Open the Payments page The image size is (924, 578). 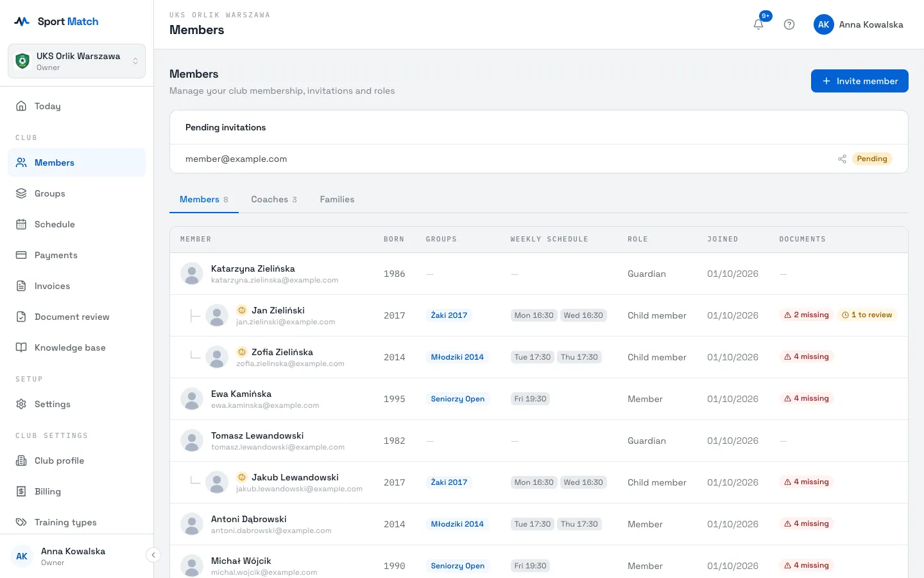77,255
